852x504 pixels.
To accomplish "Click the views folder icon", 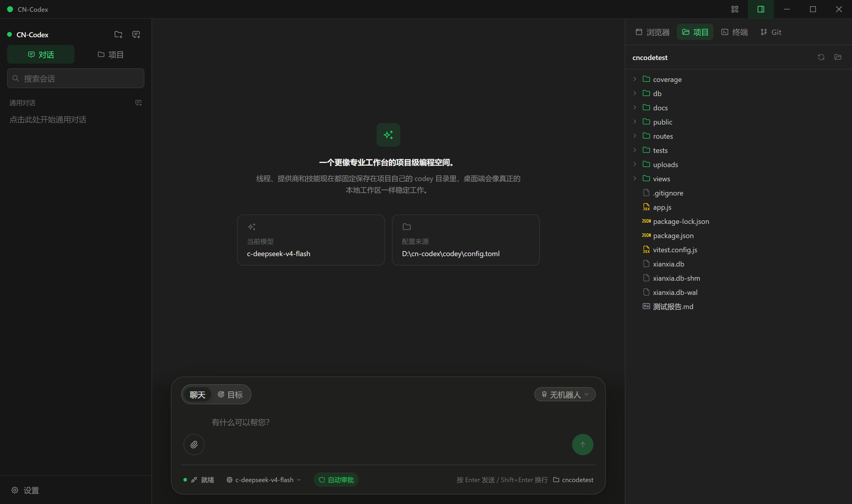I will 646,178.
